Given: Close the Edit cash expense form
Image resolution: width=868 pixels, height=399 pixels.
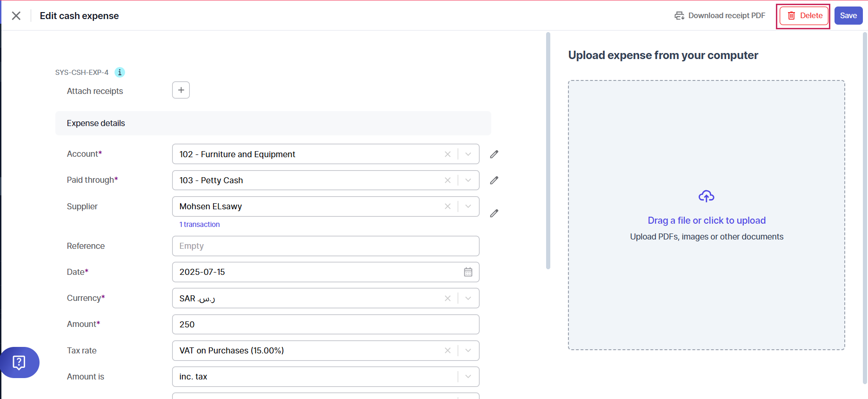Looking at the screenshot, I should pos(16,16).
